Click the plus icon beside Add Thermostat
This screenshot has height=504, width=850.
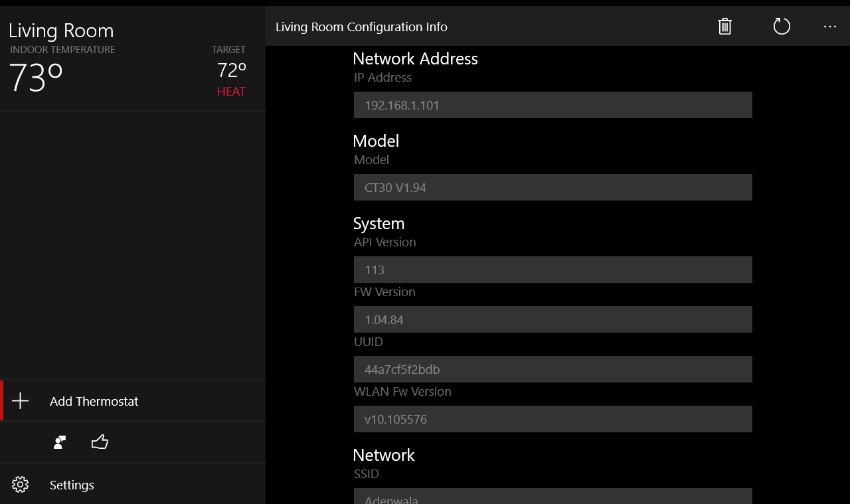pos(21,401)
